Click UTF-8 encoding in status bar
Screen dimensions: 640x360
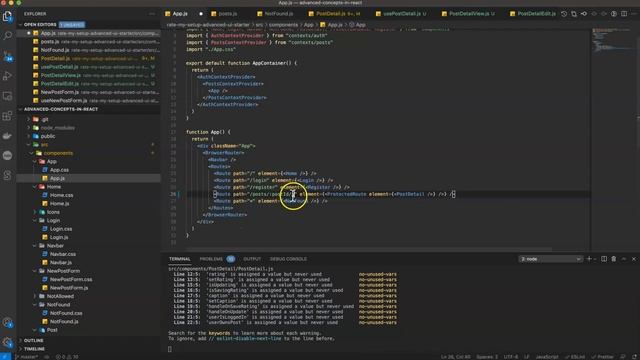(511, 357)
